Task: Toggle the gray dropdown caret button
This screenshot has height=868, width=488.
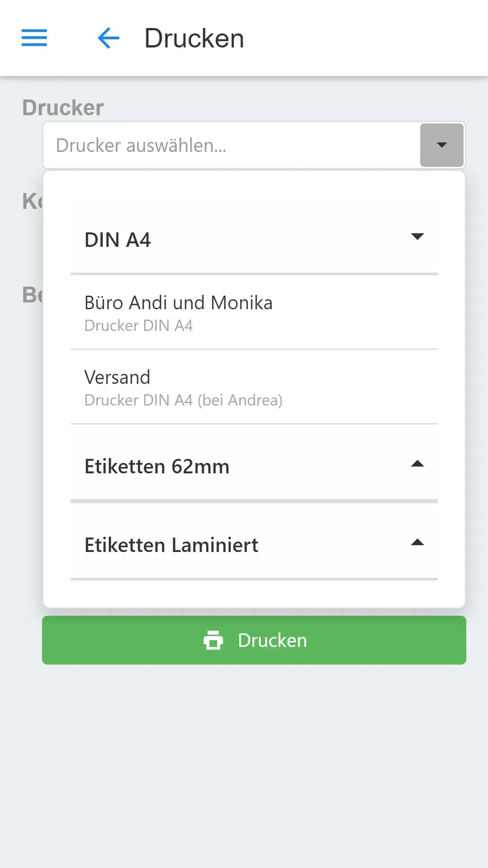Action: point(442,145)
